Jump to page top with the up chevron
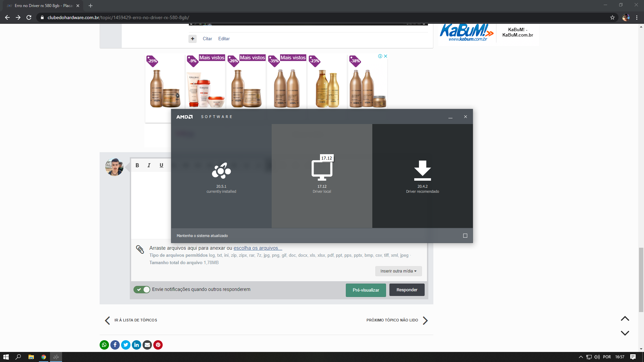This screenshot has width=644, height=362. click(x=625, y=319)
